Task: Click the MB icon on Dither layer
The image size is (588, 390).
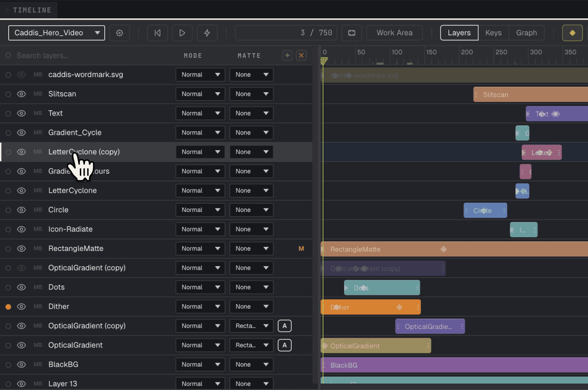Action: pyautogui.click(x=38, y=306)
